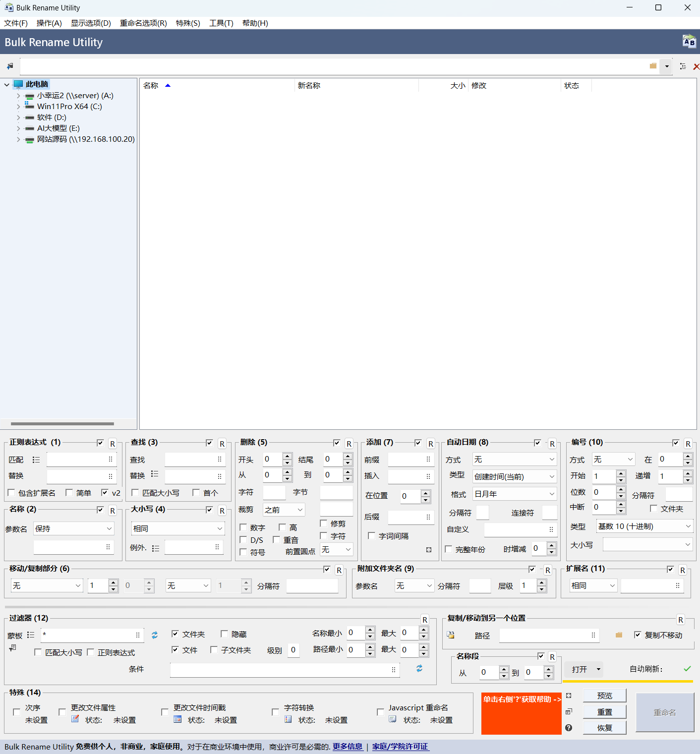This screenshot has width=700, height=754.
Task: Toggle the 隐藏 checkbox in 过滤器
Action: tap(224, 634)
